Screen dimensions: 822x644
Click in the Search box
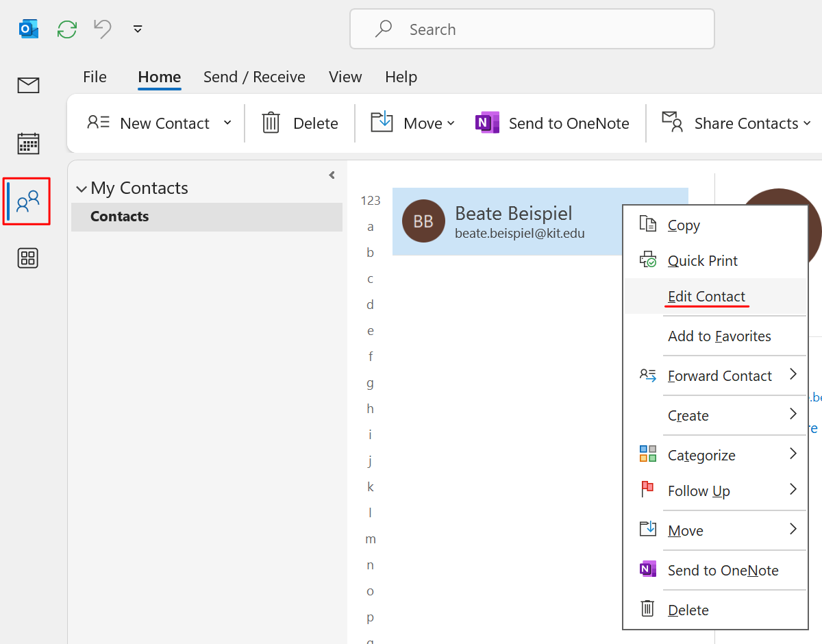[x=532, y=29]
